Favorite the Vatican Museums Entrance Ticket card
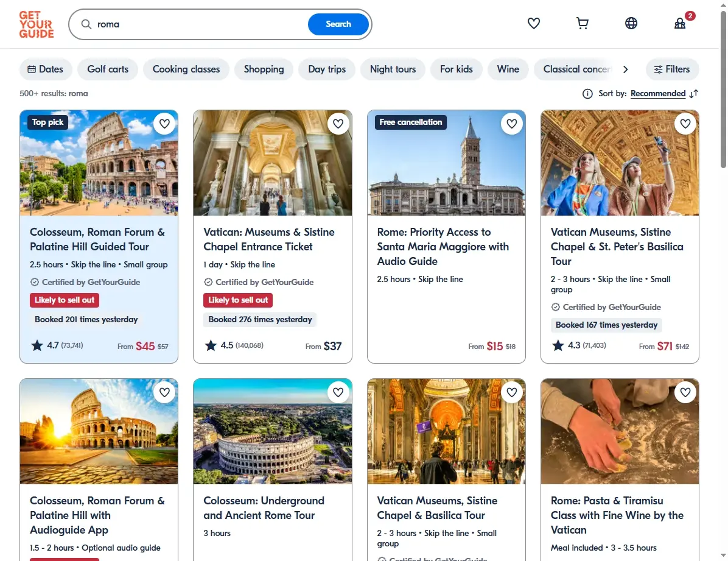Screen dimensions: 728x561 coord(338,124)
